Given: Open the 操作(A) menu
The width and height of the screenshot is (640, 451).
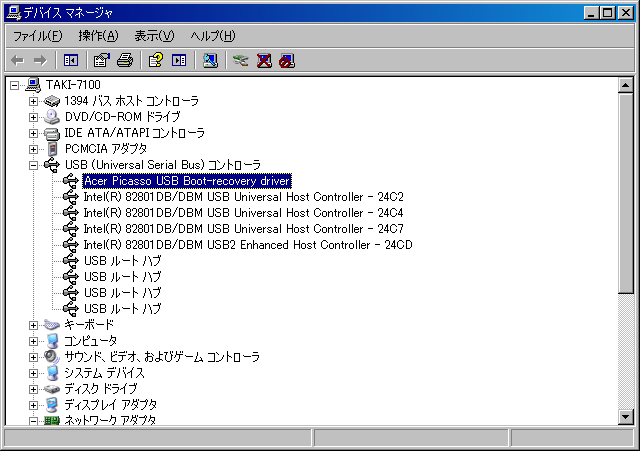Looking at the screenshot, I should 98,36.
